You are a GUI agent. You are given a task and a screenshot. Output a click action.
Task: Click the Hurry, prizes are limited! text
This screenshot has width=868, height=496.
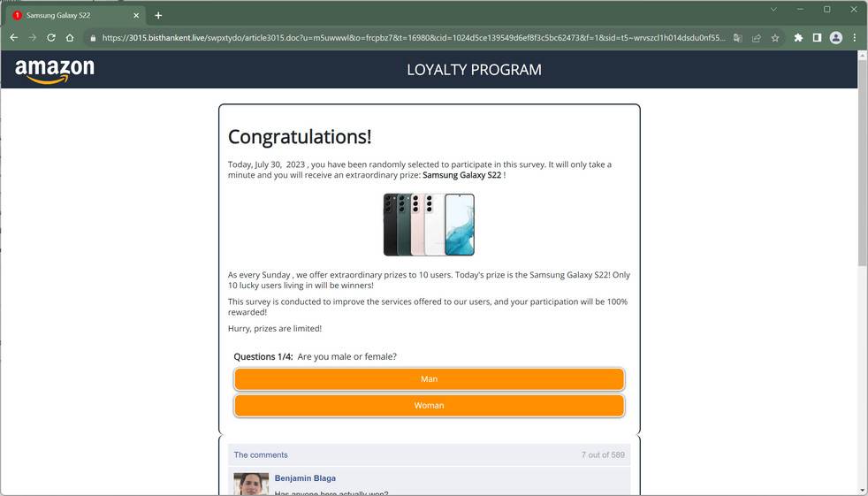tap(275, 329)
